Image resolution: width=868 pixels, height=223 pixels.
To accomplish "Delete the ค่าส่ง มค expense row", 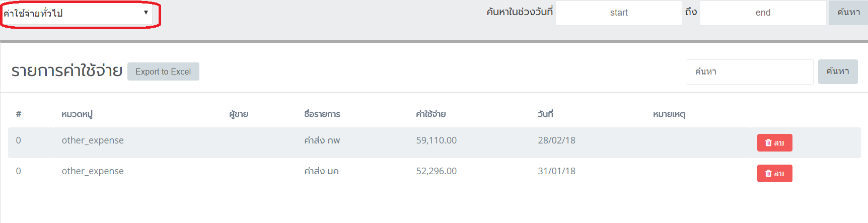I will click(774, 173).
